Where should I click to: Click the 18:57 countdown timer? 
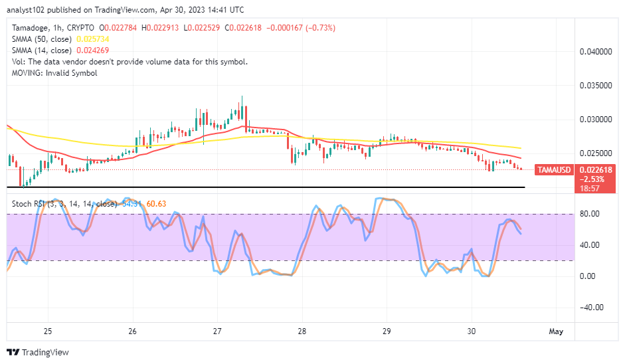[x=590, y=188]
